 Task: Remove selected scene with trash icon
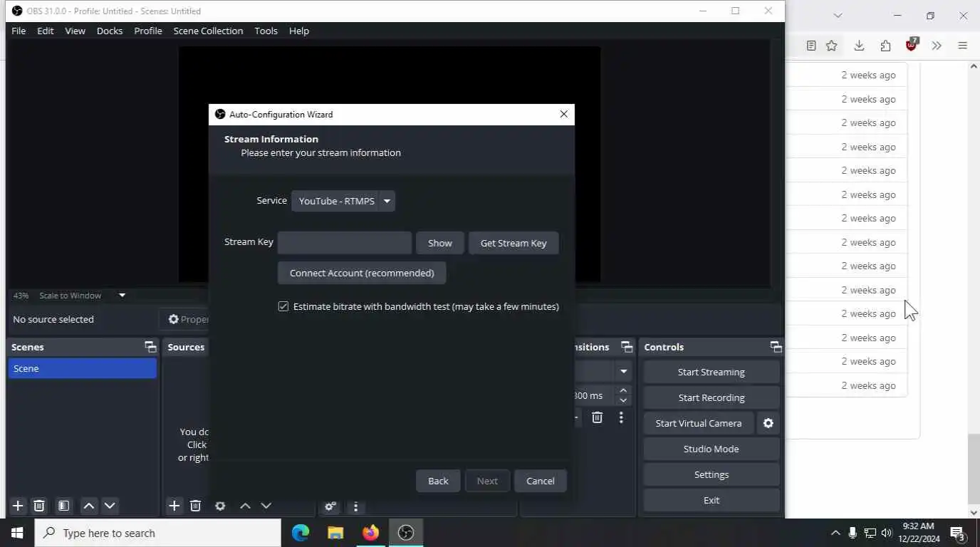click(39, 506)
